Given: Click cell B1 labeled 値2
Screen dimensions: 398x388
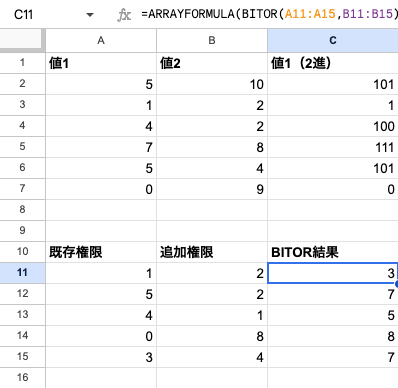Looking at the screenshot, I should (x=212, y=63).
